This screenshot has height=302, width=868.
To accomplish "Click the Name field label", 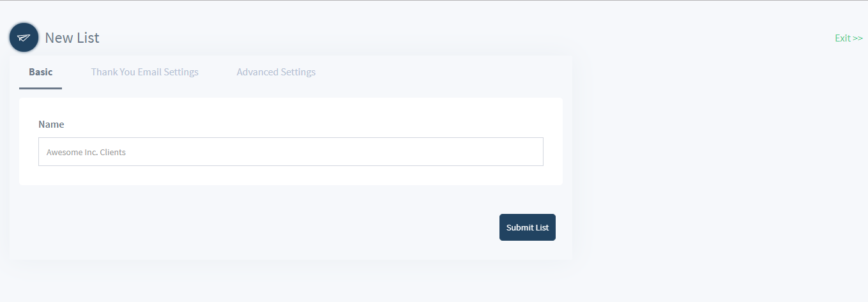I will (x=51, y=124).
